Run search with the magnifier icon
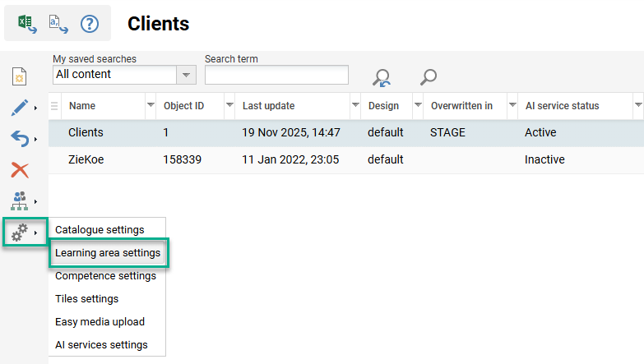Screen dimensions: 644x364 [429, 77]
